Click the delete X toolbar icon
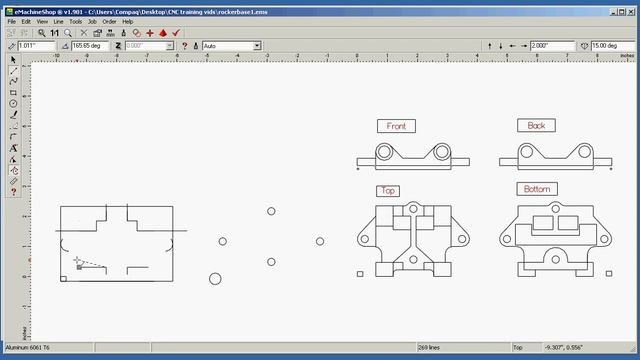 coord(84,33)
